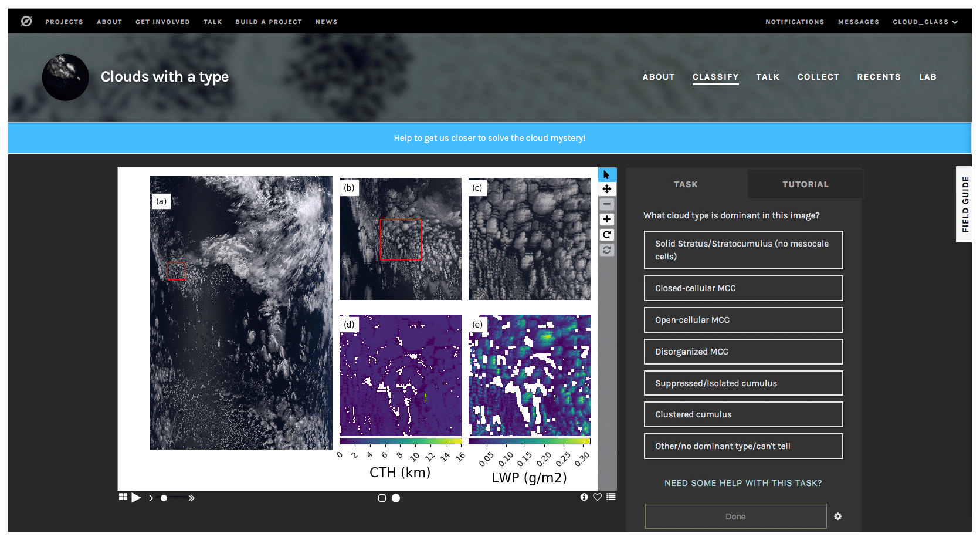Go to the Talk tab in project navigation

767,77
